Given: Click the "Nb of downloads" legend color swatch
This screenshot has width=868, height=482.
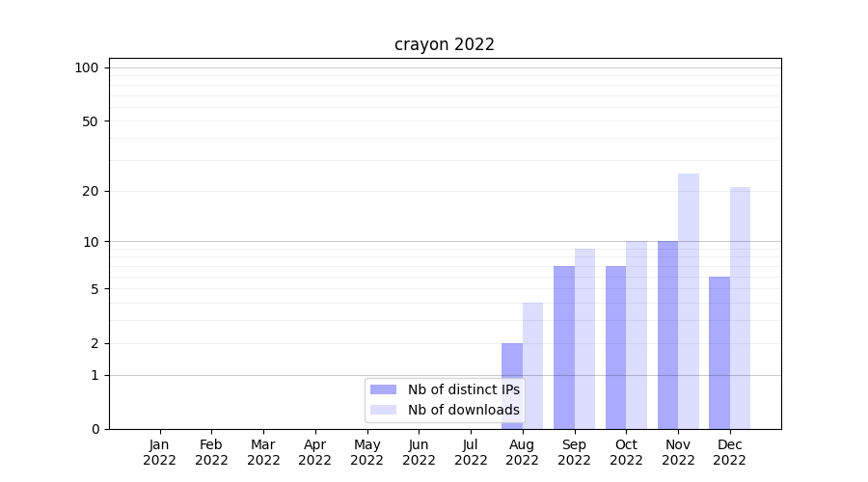Looking at the screenshot, I should coord(384,410).
